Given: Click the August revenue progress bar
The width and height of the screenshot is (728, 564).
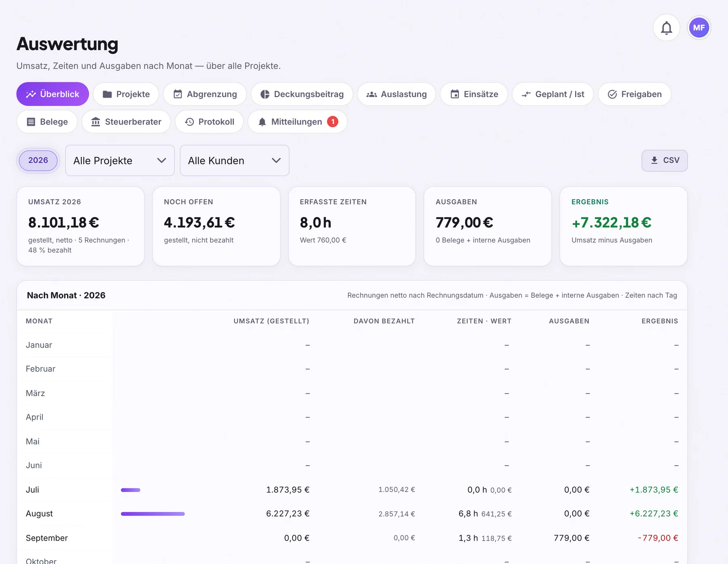Looking at the screenshot, I should tap(153, 514).
